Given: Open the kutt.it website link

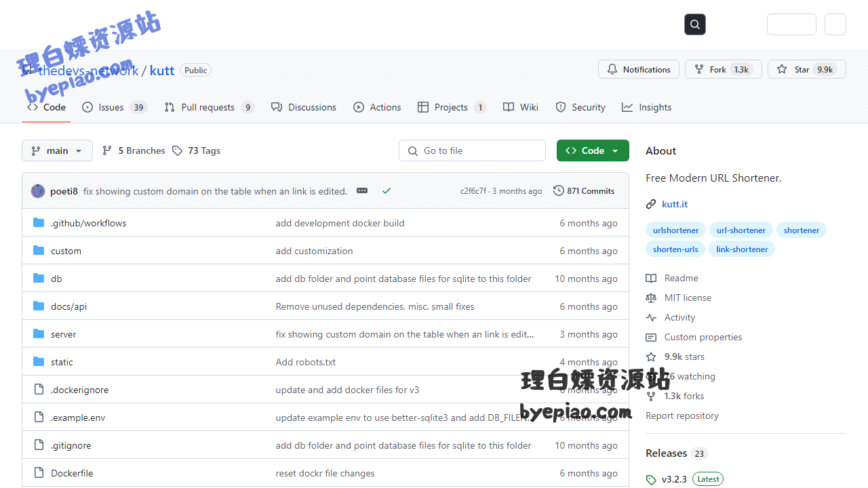Looking at the screenshot, I should 675,204.
